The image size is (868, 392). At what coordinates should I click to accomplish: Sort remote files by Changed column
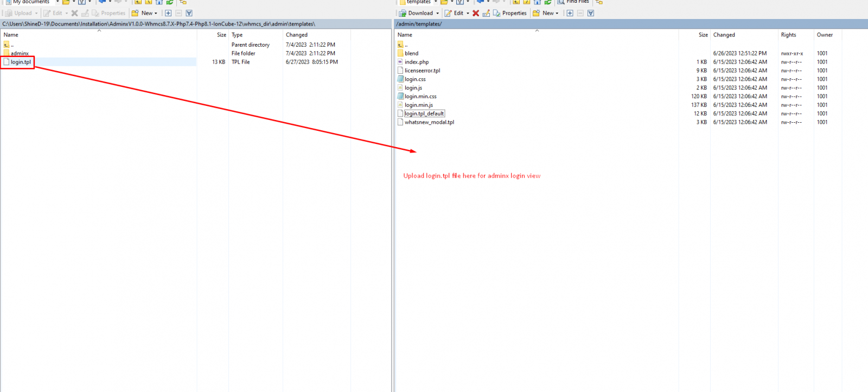(724, 35)
